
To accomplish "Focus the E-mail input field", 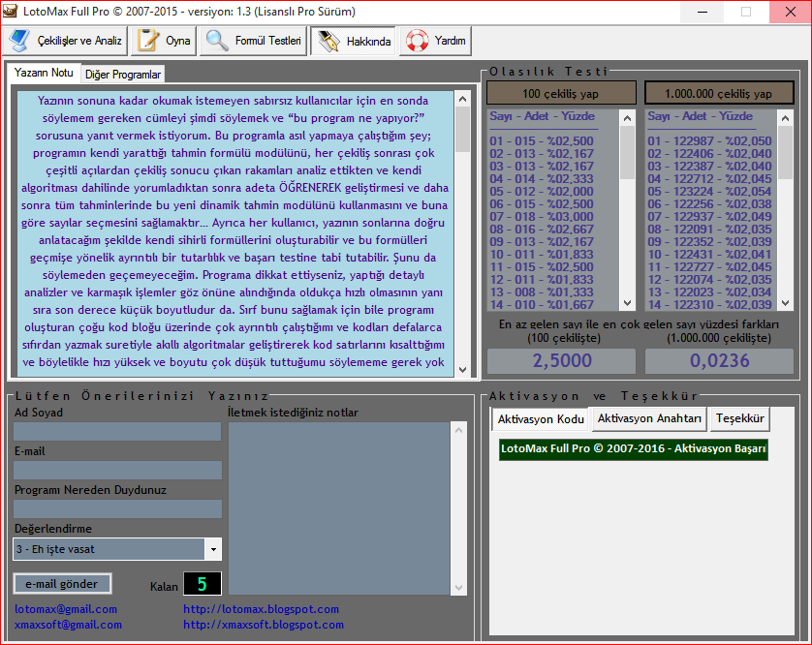I will coord(117,470).
